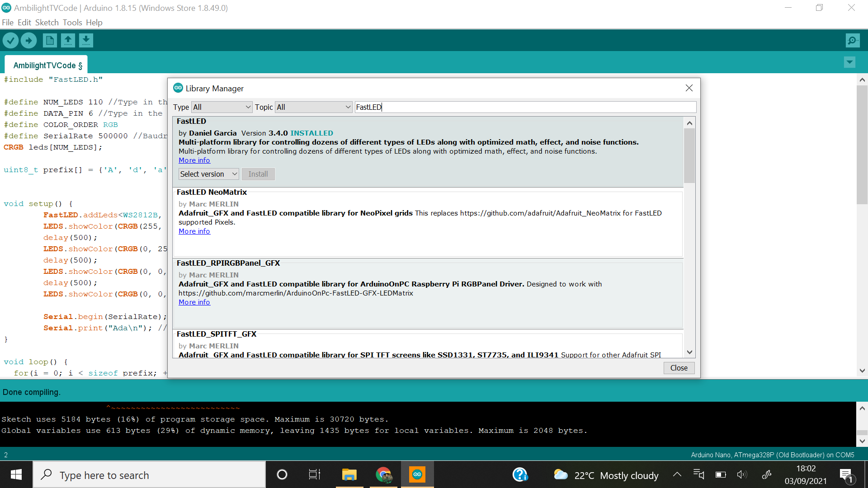The image size is (868, 488).
Task: Click the New sketch icon
Action: click(50, 41)
